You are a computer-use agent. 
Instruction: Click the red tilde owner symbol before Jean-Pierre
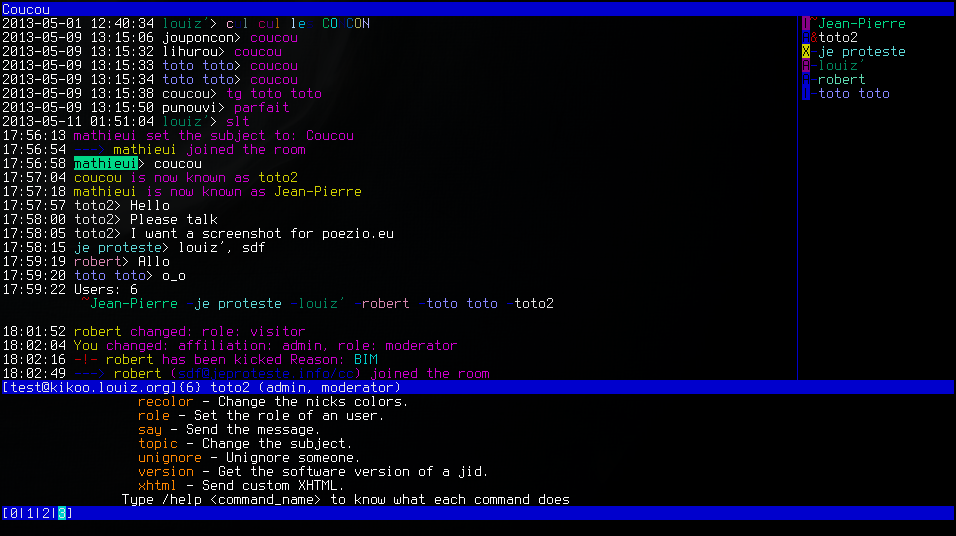(x=814, y=21)
